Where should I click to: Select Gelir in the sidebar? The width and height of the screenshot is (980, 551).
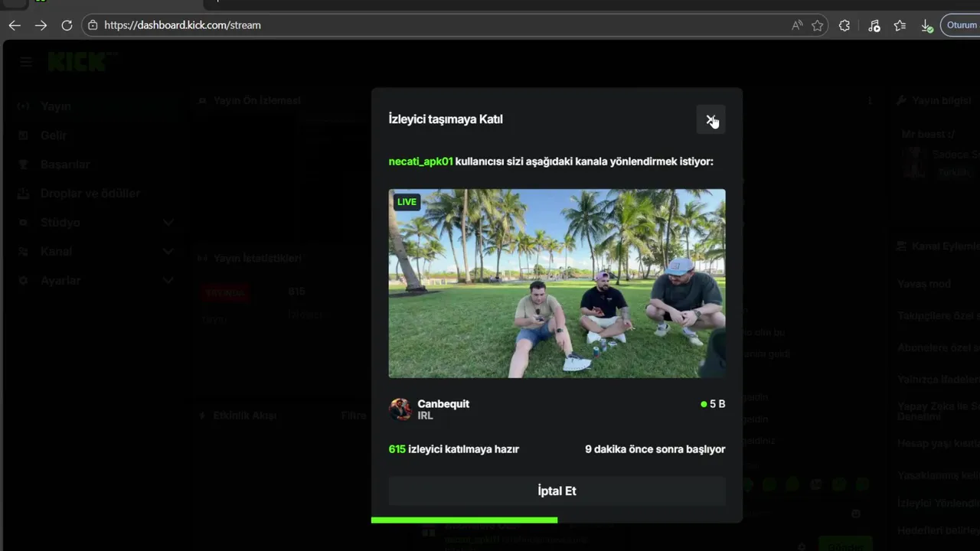(54, 135)
